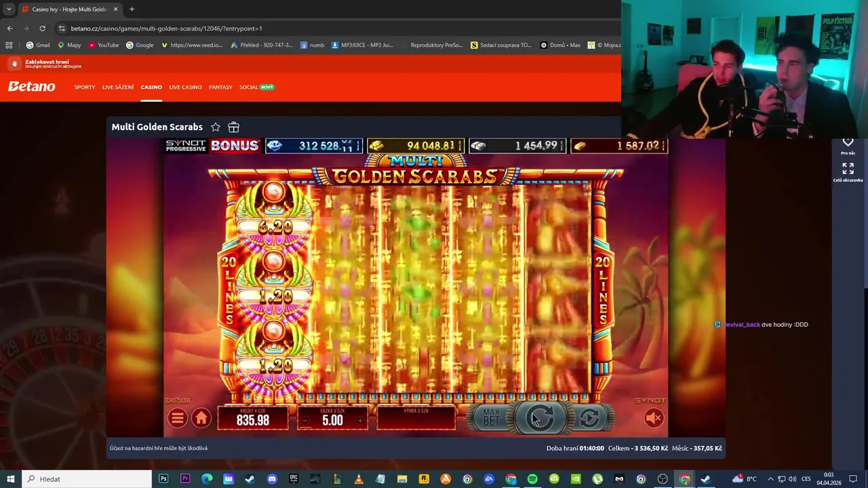Open the gift box icon beside the game title
Viewport: 868px width, 488px height.
(233, 127)
